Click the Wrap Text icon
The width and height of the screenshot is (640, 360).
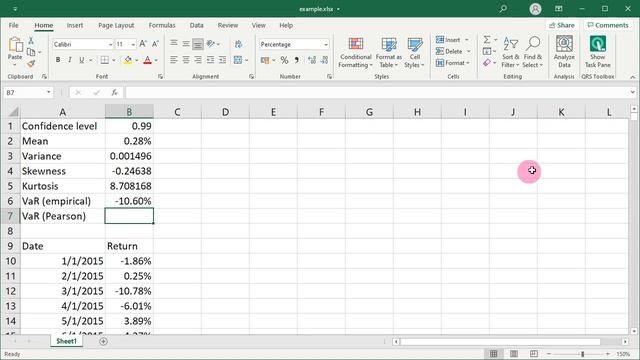238,44
